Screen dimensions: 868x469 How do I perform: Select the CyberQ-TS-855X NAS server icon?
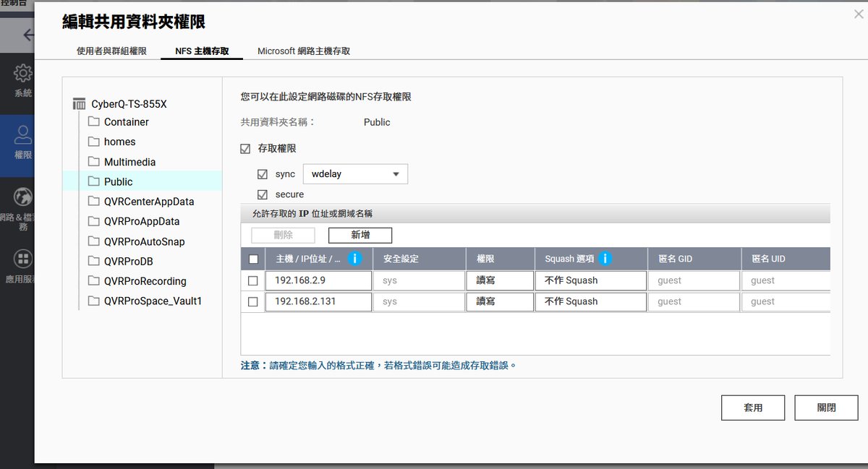(x=80, y=104)
